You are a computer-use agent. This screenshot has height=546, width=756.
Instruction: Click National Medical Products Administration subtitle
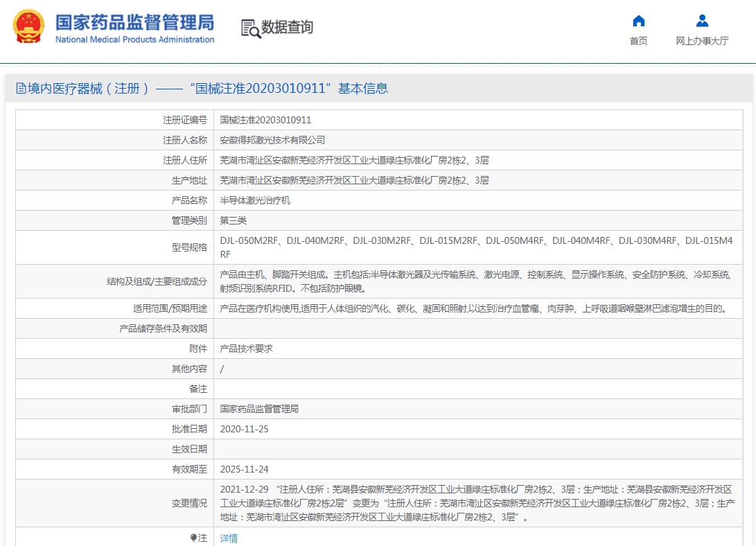[x=134, y=39]
